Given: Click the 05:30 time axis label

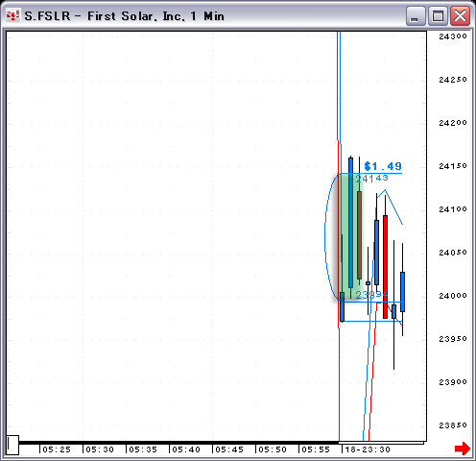Looking at the screenshot, I should (100, 449).
